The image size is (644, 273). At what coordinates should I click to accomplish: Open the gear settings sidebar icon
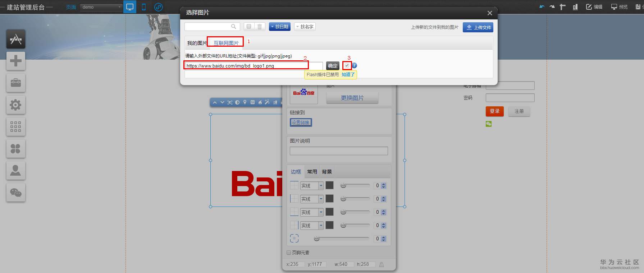coord(16,105)
